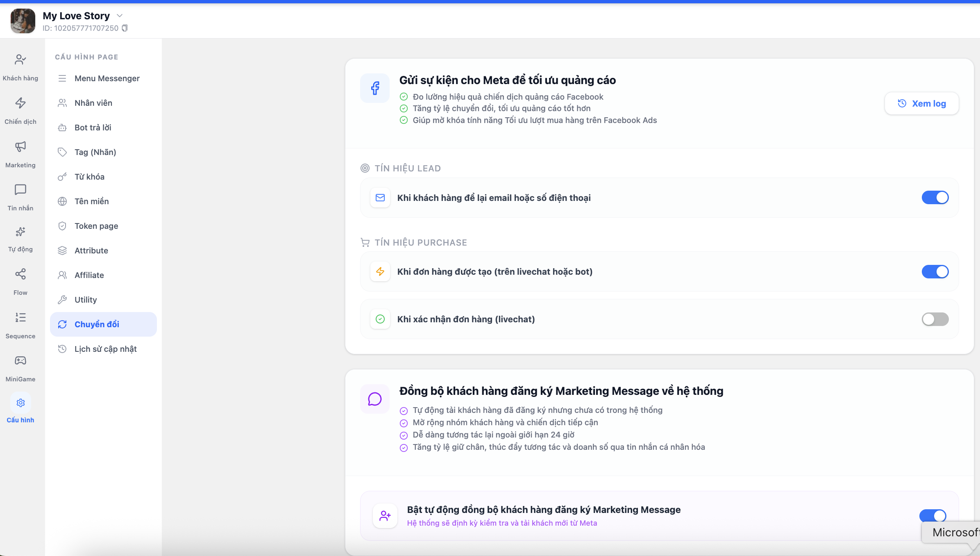
Task: Select Bot trả lời menu item
Action: click(93, 128)
